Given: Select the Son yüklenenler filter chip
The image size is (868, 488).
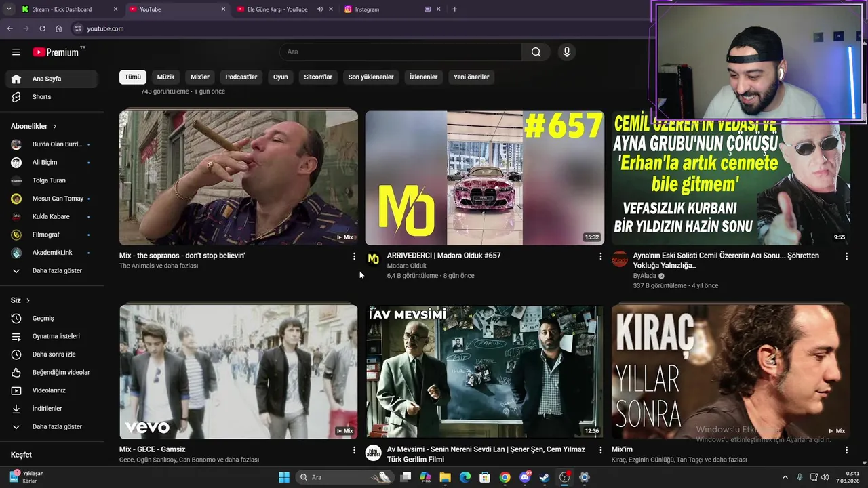Looking at the screenshot, I should coord(371,77).
